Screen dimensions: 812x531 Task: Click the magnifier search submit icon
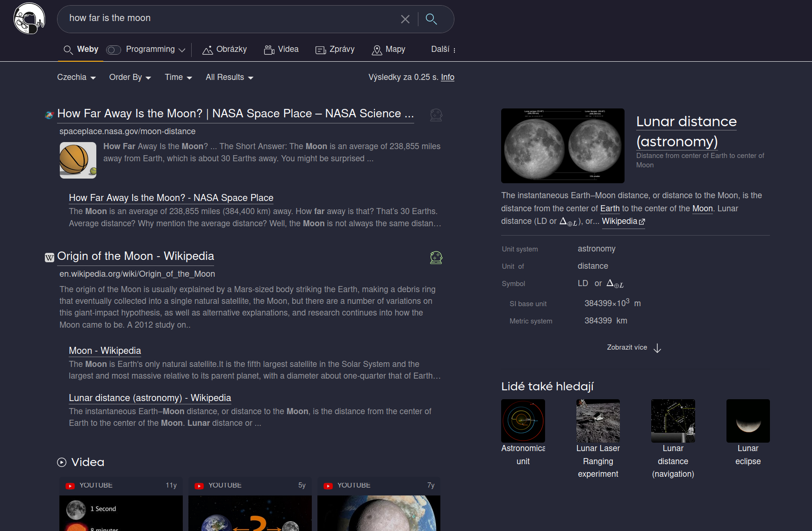coord(431,19)
